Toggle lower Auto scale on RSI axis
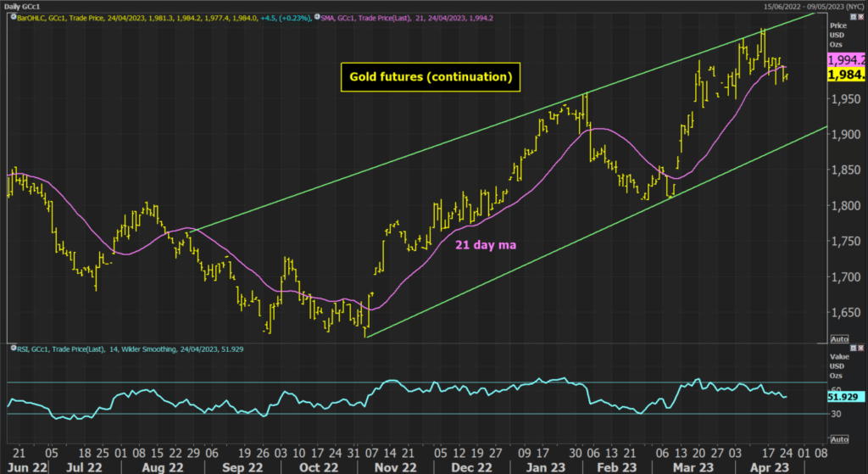The width and height of the screenshot is (868, 474). [x=839, y=439]
